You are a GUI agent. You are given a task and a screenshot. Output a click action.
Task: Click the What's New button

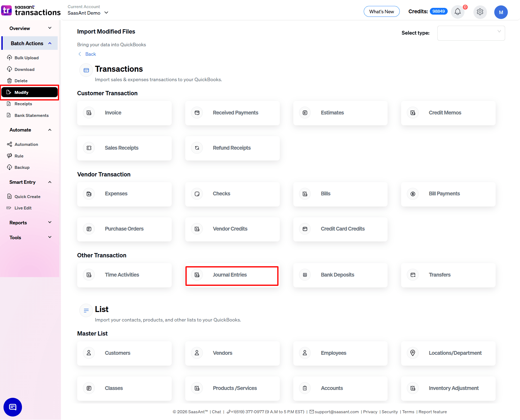[381, 11]
